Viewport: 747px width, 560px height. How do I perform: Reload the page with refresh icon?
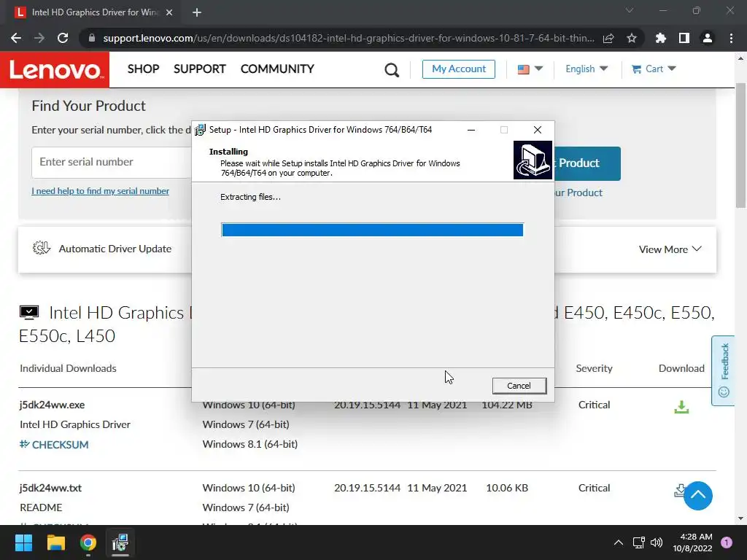pyautogui.click(x=63, y=38)
